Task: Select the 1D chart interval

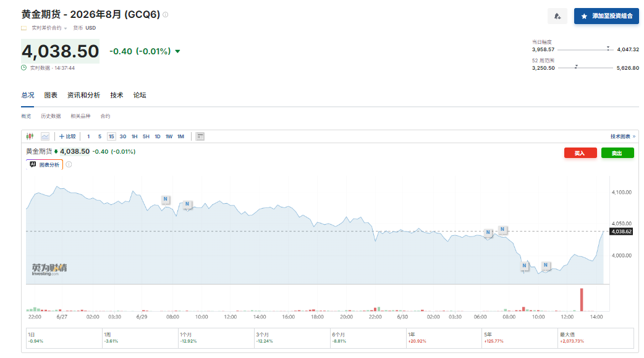Action: point(158,136)
